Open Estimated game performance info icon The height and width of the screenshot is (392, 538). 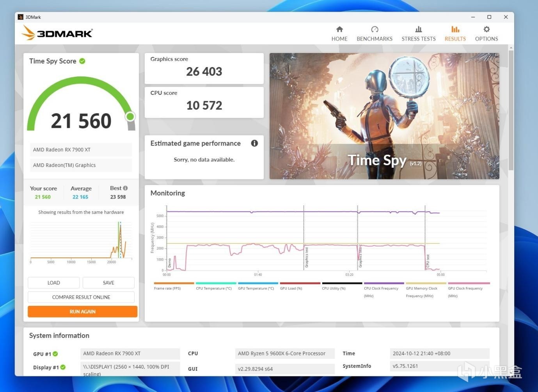tap(254, 143)
